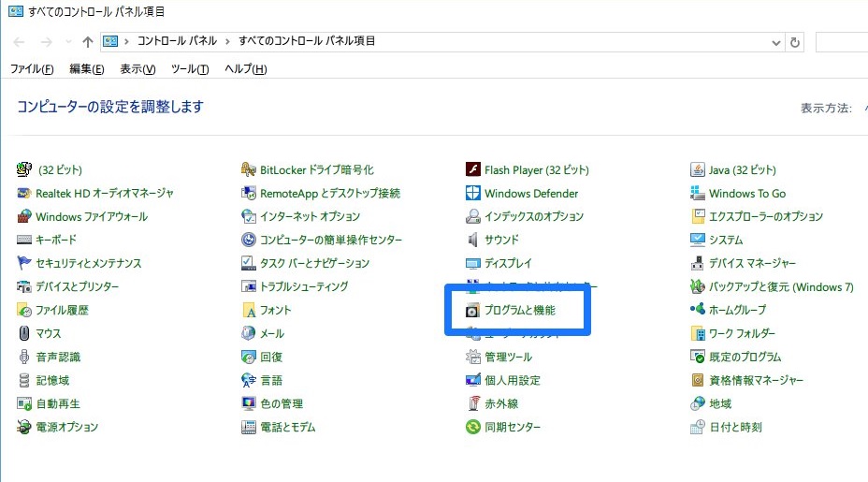Image resolution: width=868 pixels, height=482 pixels.
Task: Expand the address bar history dropdown arrow
Action: (776, 43)
